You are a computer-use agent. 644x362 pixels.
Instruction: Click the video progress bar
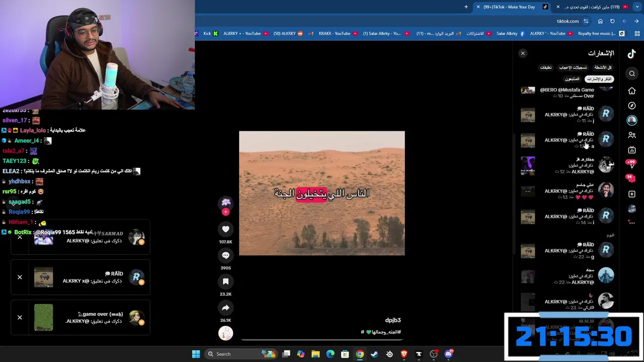[322, 339]
